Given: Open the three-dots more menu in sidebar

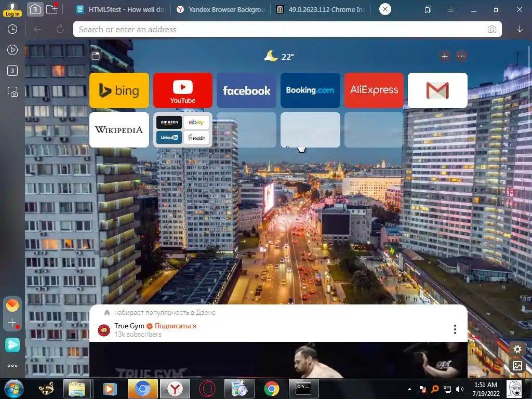Looking at the screenshot, I should (x=12, y=366).
